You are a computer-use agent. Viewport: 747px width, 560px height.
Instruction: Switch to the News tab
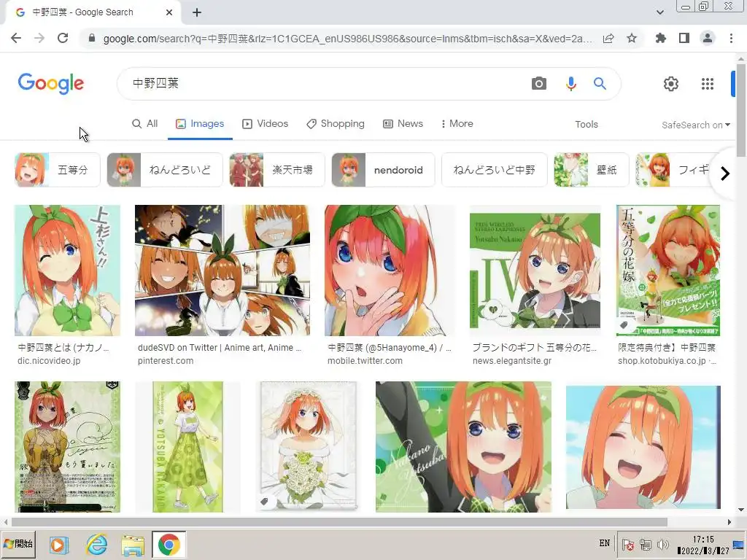[403, 124]
